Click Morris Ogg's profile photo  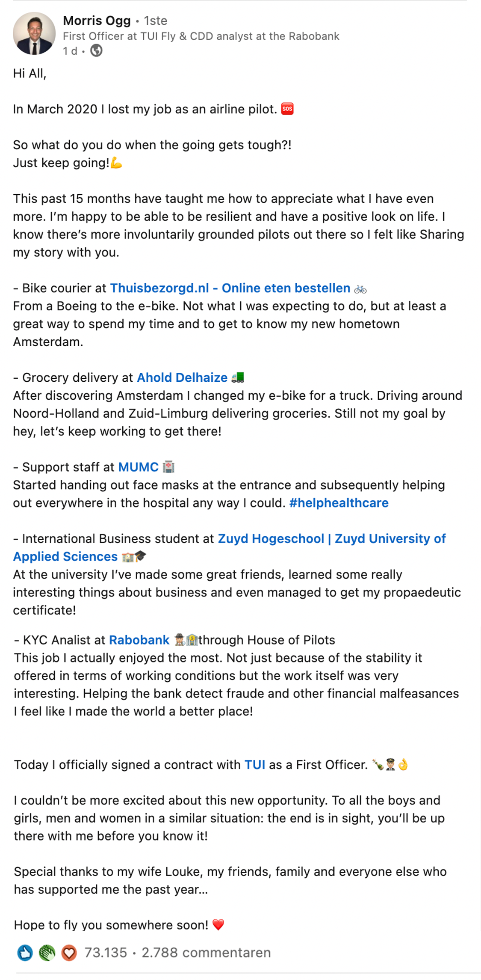[x=34, y=33]
